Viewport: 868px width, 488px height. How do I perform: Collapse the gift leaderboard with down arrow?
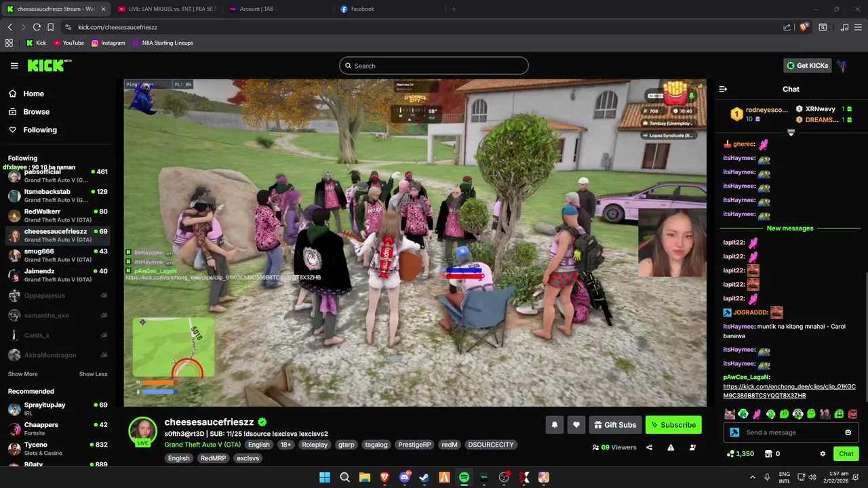coord(791,132)
